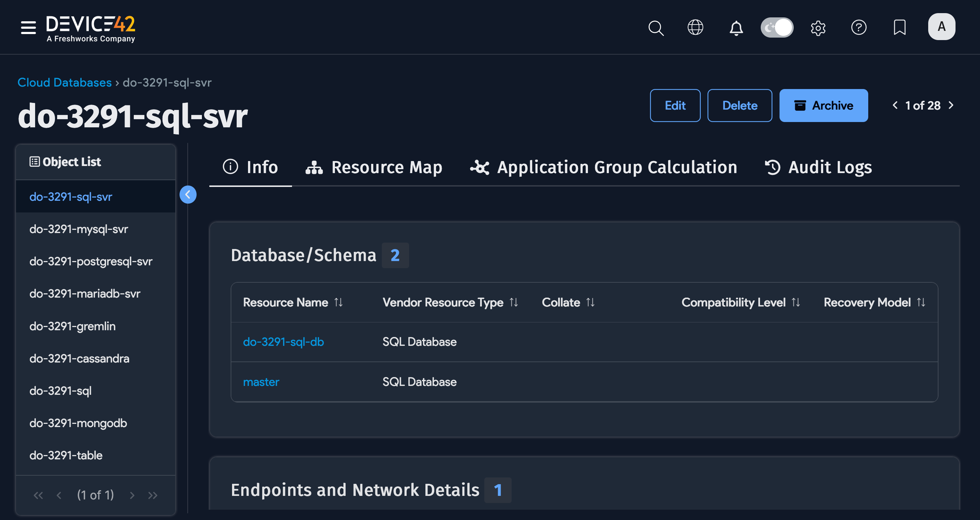Viewport: 980px width, 520px height.
Task: Toggle the dark mode switch
Action: point(777,27)
